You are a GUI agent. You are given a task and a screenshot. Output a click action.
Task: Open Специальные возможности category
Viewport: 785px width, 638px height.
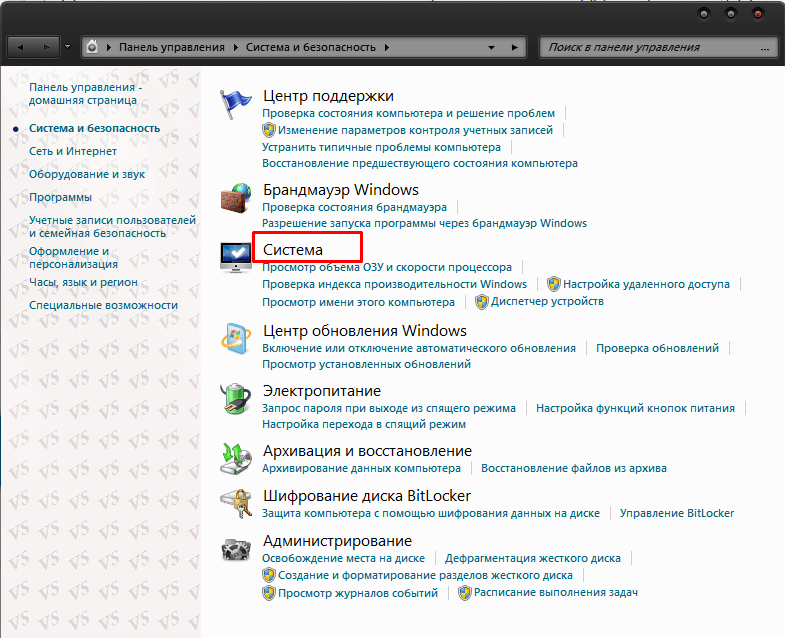(103, 305)
